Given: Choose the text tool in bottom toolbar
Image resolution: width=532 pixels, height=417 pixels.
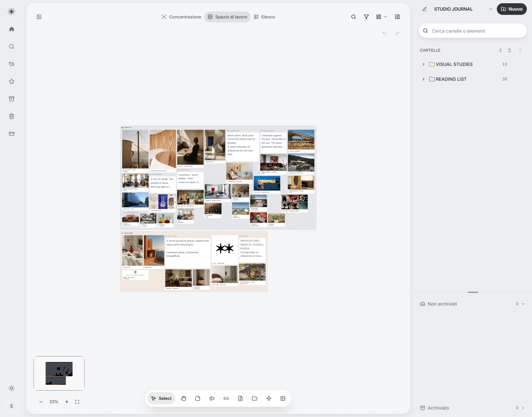Looking at the screenshot, I should (212, 398).
